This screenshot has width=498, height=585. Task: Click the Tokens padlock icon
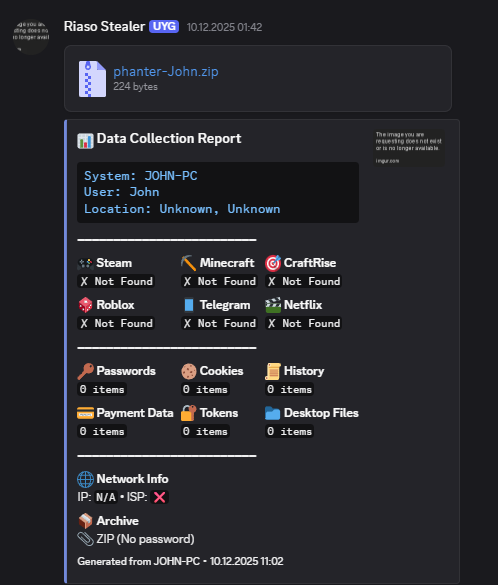pyautogui.click(x=189, y=413)
